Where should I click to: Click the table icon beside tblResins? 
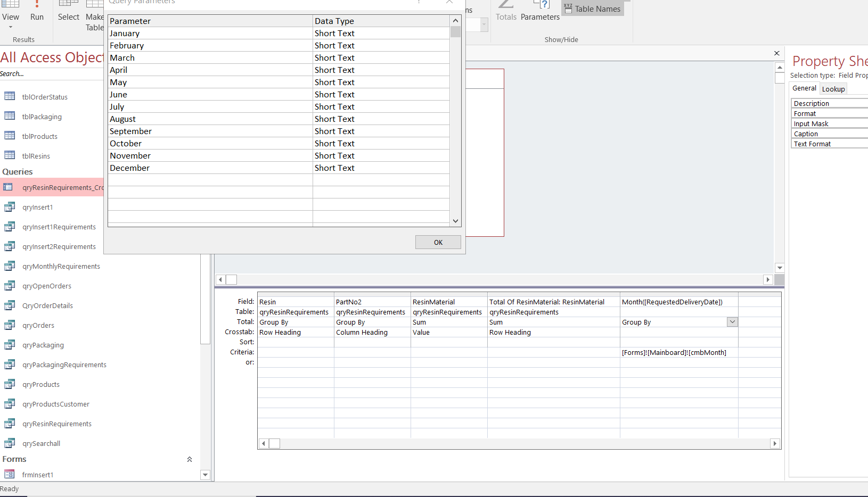coord(10,155)
